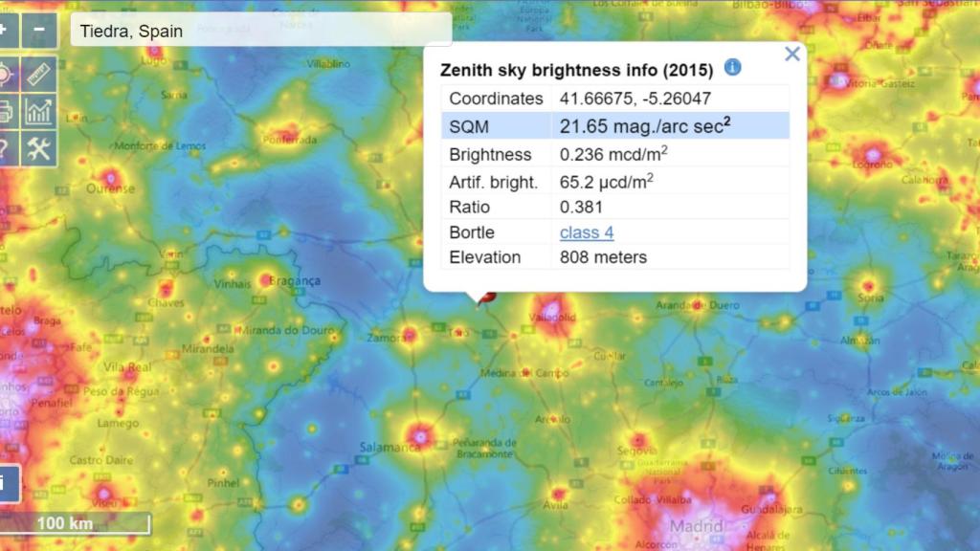Click the blue info circle beside popup title
This screenshot has height=551, width=980.
[733, 67]
